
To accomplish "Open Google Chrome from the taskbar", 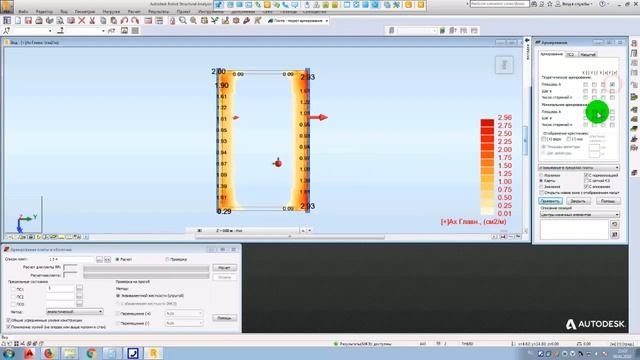I will coord(91,353).
